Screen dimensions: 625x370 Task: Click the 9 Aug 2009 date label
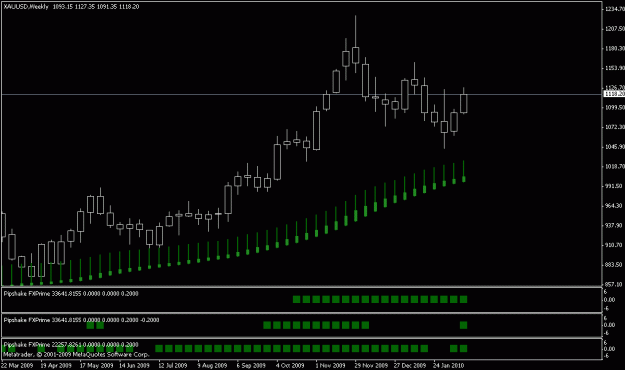(212, 365)
